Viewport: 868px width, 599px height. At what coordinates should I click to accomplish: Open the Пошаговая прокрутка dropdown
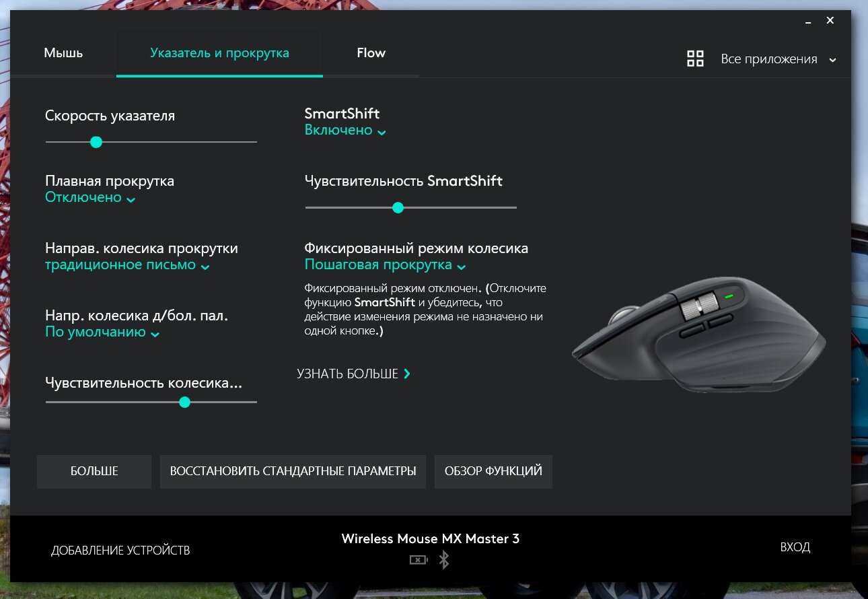pos(386,265)
